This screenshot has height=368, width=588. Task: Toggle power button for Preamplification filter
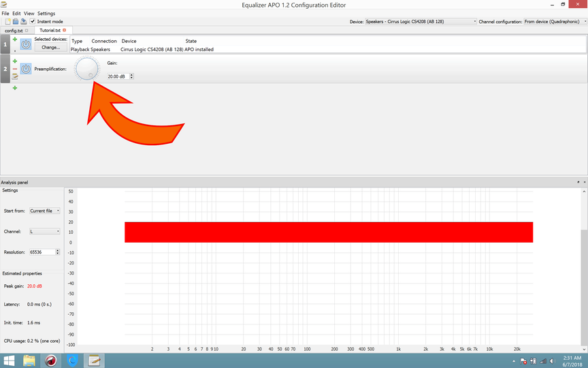(26, 69)
